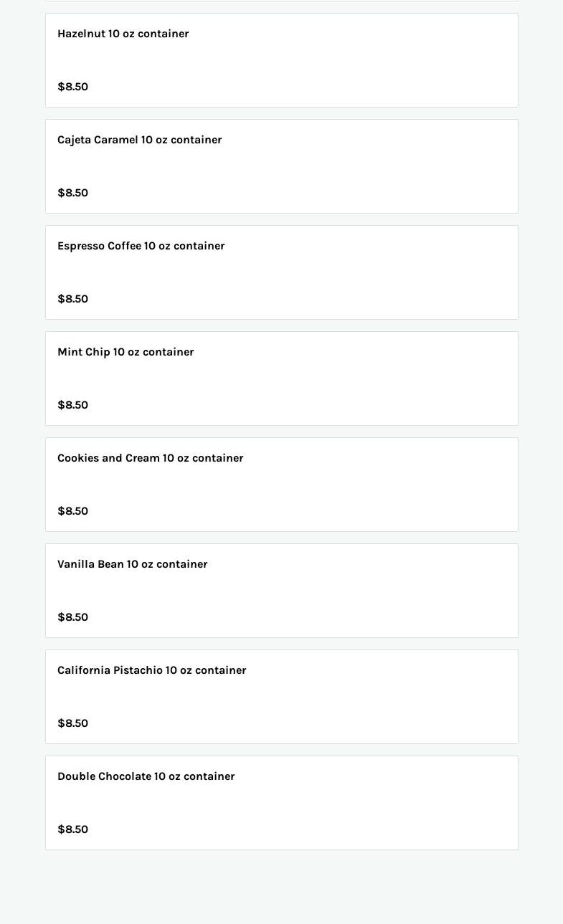The height and width of the screenshot is (924, 563).
Task: Click the Hazelnut 10 oz container title
Action: [x=123, y=34]
